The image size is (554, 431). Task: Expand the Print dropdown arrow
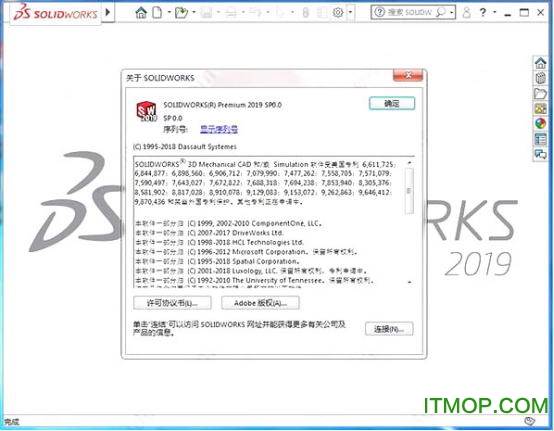pos(243,12)
